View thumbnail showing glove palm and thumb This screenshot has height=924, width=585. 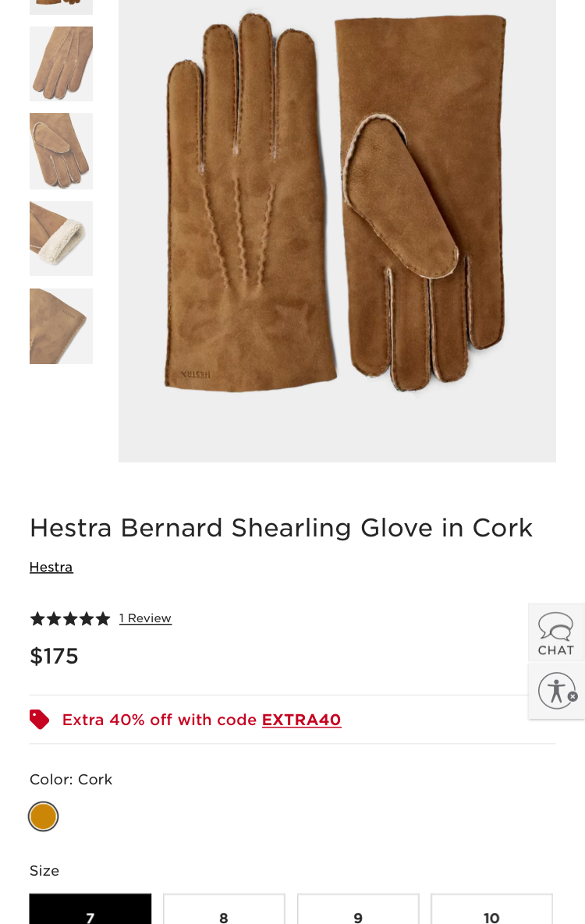click(x=61, y=151)
